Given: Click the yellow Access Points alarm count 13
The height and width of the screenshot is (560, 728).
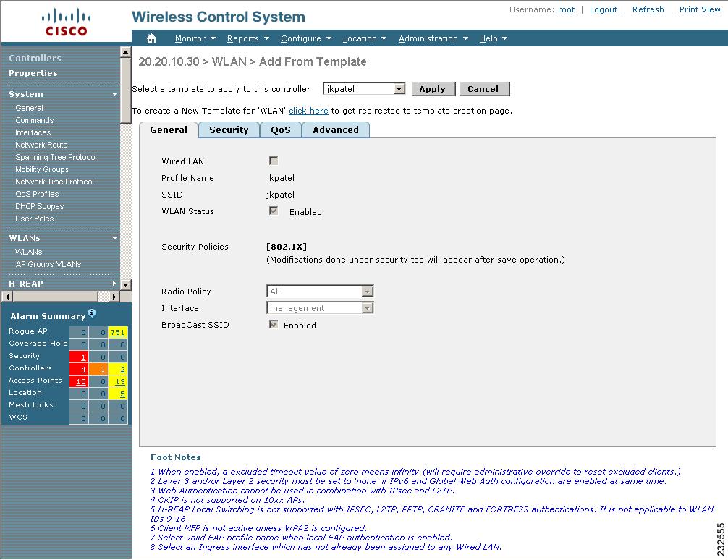Looking at the screenshot, I should 117,381.
